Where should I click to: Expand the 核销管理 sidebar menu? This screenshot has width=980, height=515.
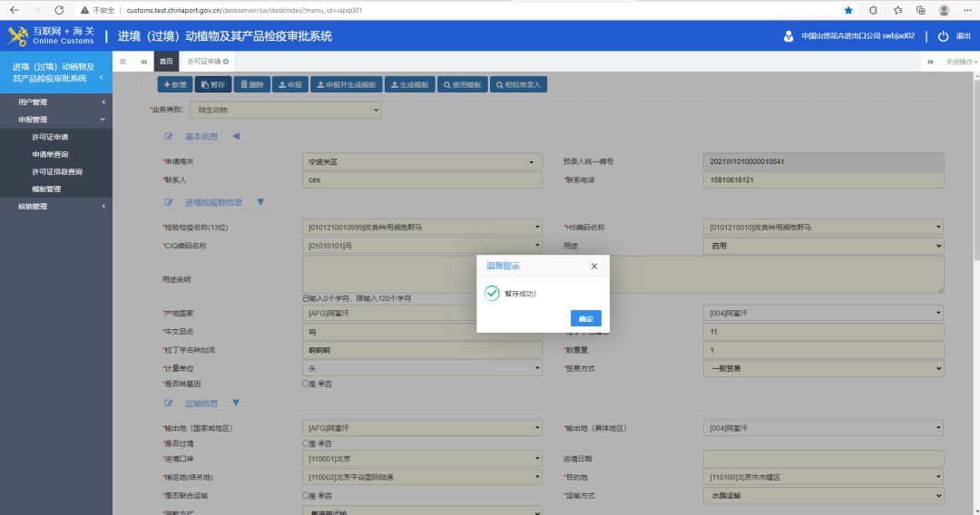(x=56, y=206)
